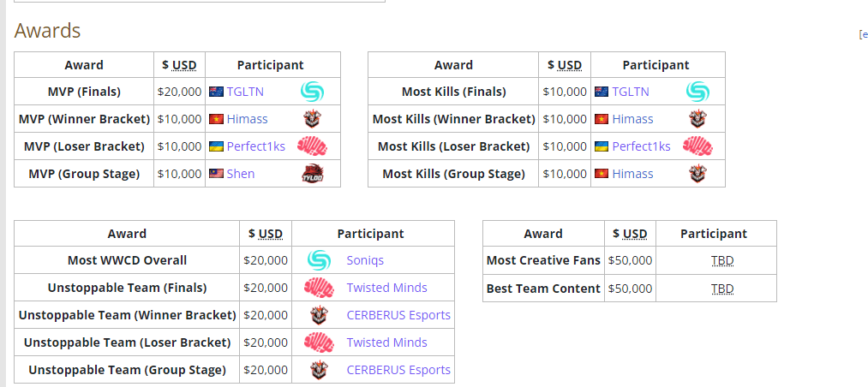The width and height of the screenshot is (868, 387).
Task: Click Soniqs logo in Most Kills (Finals) row
Action: point(697,92)
